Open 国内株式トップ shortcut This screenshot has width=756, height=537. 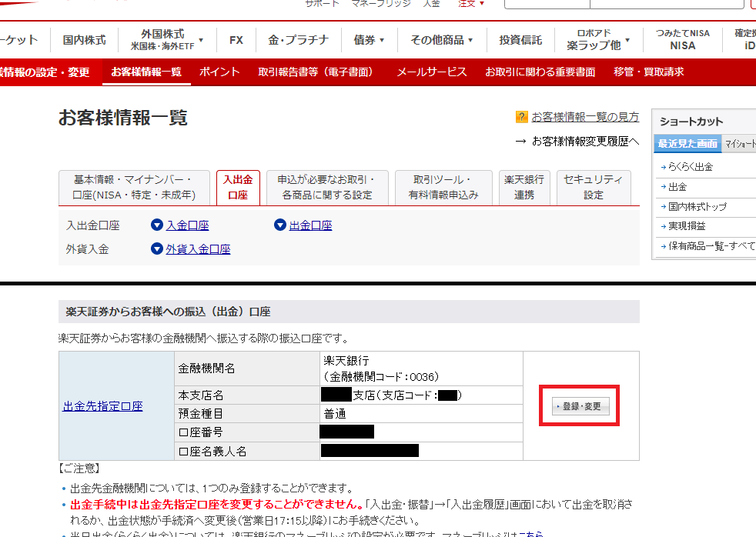click(x=697, y=206)
